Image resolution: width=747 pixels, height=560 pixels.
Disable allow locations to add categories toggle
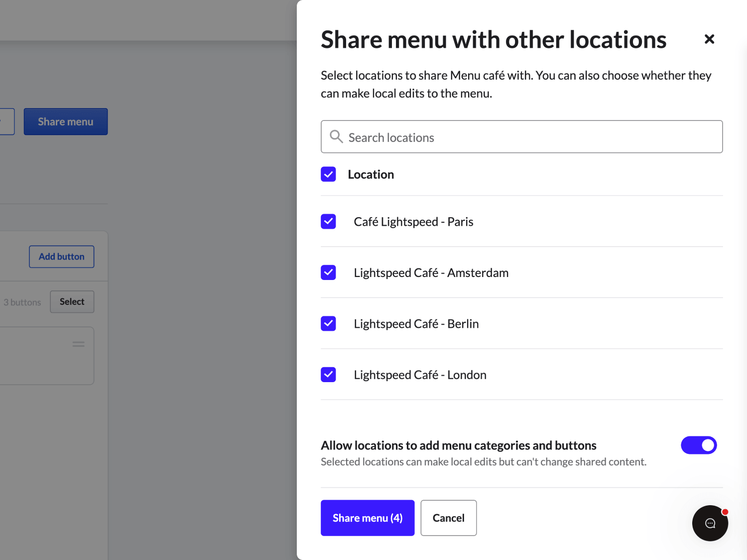point(699,445)
